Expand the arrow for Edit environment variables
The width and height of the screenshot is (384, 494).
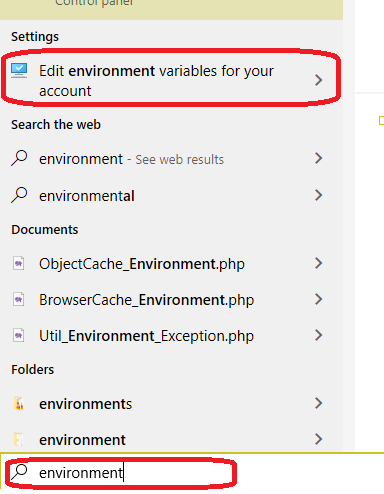pos(319,80)
